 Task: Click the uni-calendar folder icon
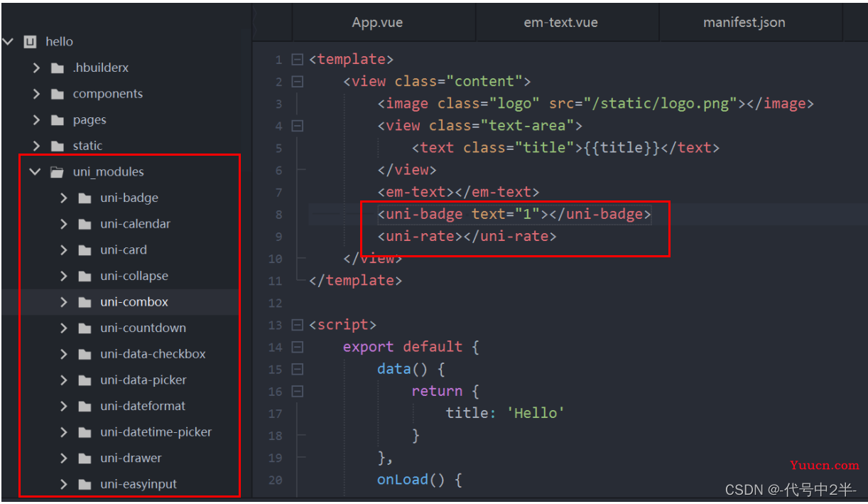click(85, 224)
